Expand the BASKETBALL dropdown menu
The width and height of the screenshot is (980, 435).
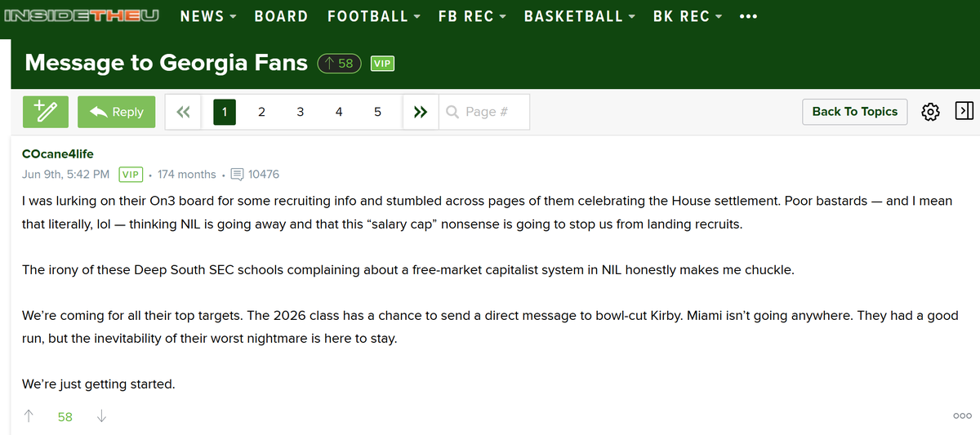580,16
